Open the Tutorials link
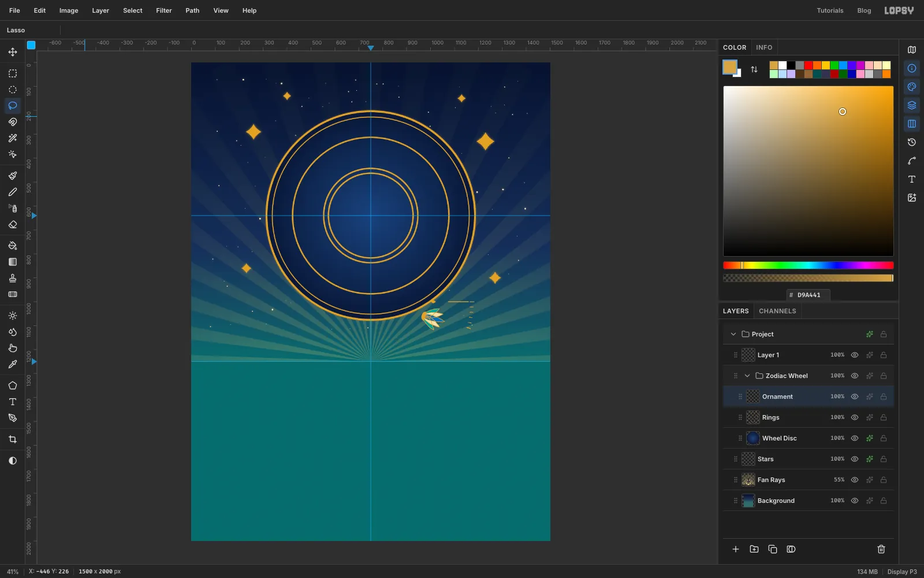 830,10
